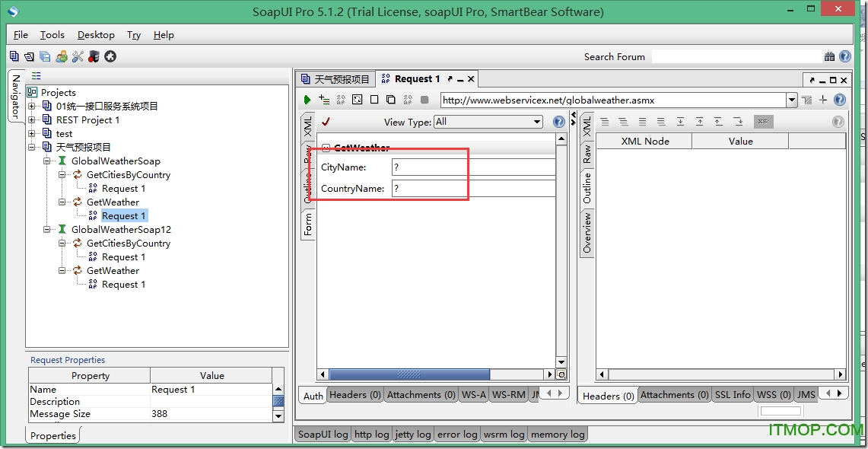Click the request form horizontal scrollbar thumb
Screen dimensions: 868x449
[409, 374]
